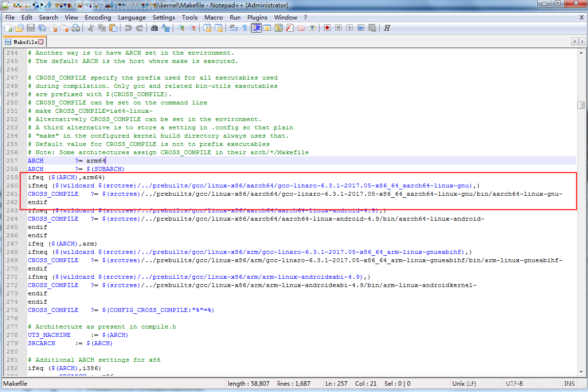Click the Close All toolbar icon
Screen dimensions: 588x392
point(64,28)
